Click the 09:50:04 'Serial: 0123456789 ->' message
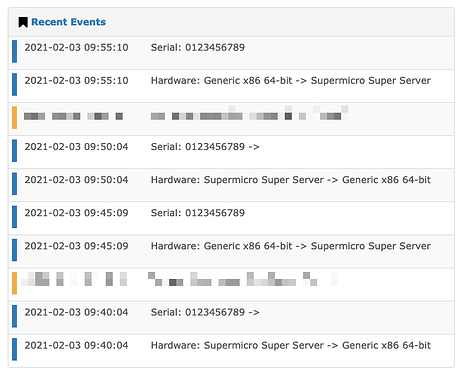The image size is (461, 374). (x=205, y=147)
